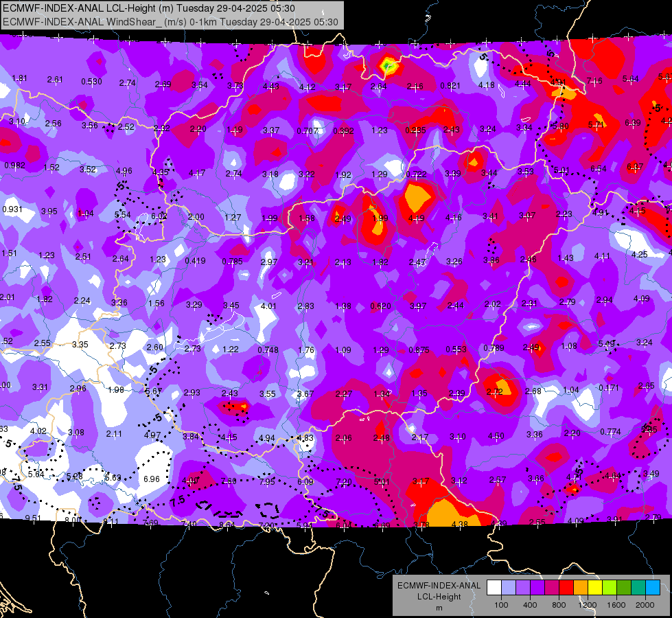672x618 pixels.
Task: Click the wind shear value 0.235
Action: [415, 130]
